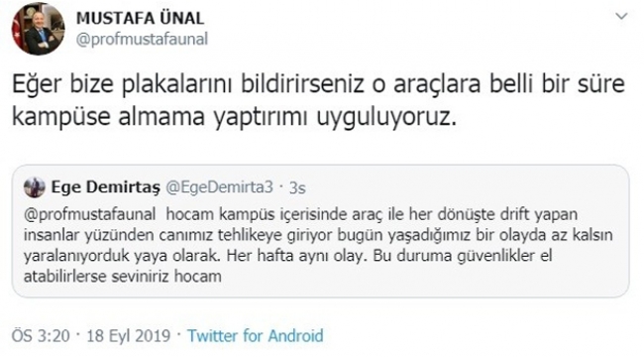Open the 18 Eyl 2019 date
This screenshot has width=644, height=357.
coord(129,335)
